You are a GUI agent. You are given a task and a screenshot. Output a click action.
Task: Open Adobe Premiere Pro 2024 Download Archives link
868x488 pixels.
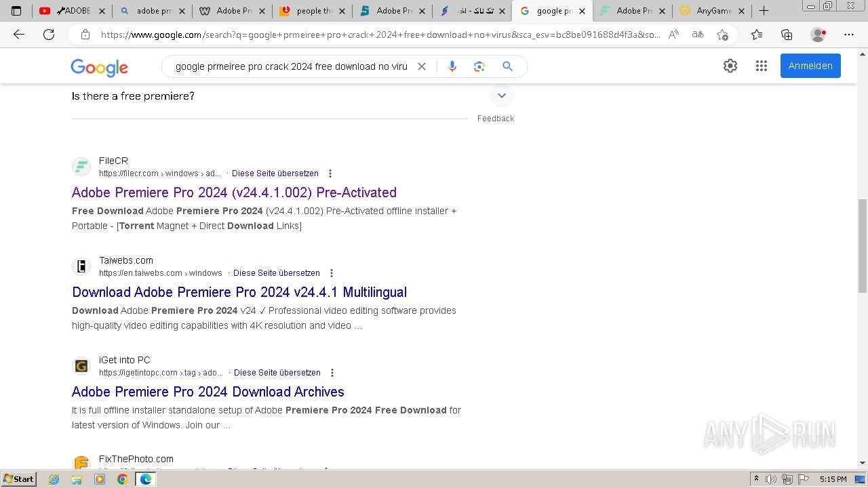(x=208, y=392)
